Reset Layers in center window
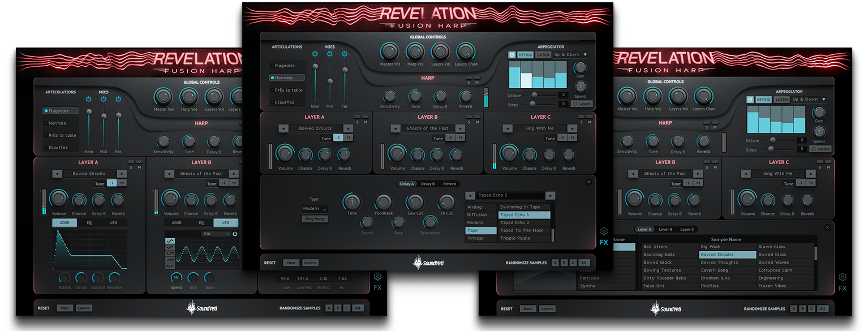868x331 pixels. (310, 263)
